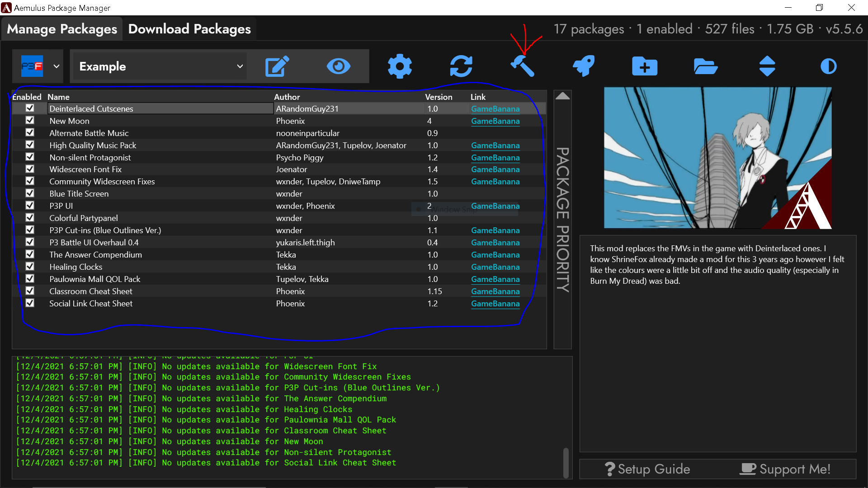Disable the Healing Clocks mod checkbox
Screen dimensions: 868x488
pyautogui.click(x=30, y=266)
